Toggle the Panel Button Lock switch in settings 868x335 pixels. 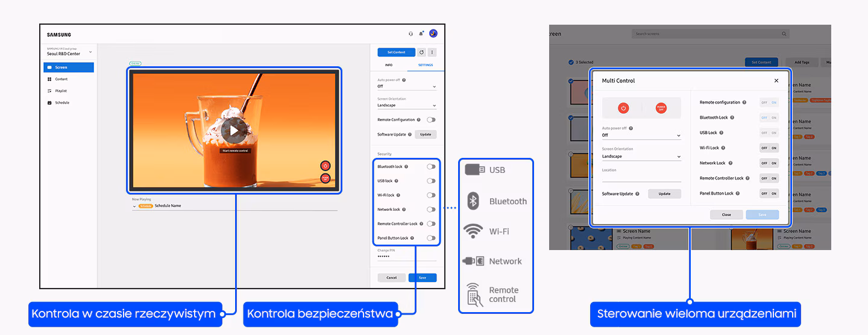click(x=430, y=238)
